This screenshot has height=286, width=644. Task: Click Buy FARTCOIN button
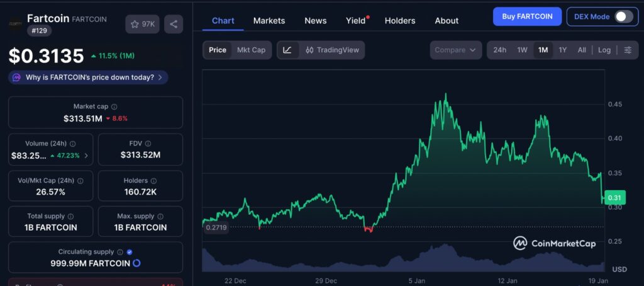pyautogui.click(x=527, y=17)
